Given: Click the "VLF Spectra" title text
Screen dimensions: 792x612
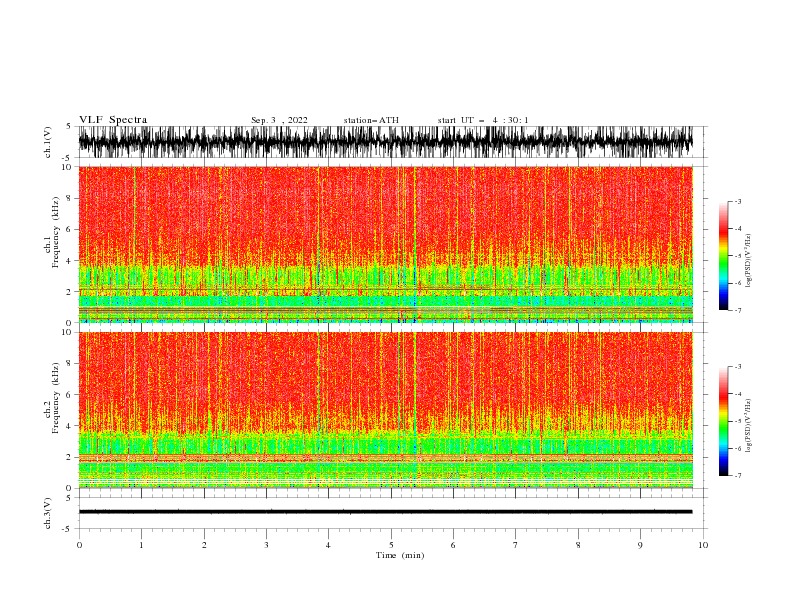Looking at the screenshot, I should pos(113,120).
